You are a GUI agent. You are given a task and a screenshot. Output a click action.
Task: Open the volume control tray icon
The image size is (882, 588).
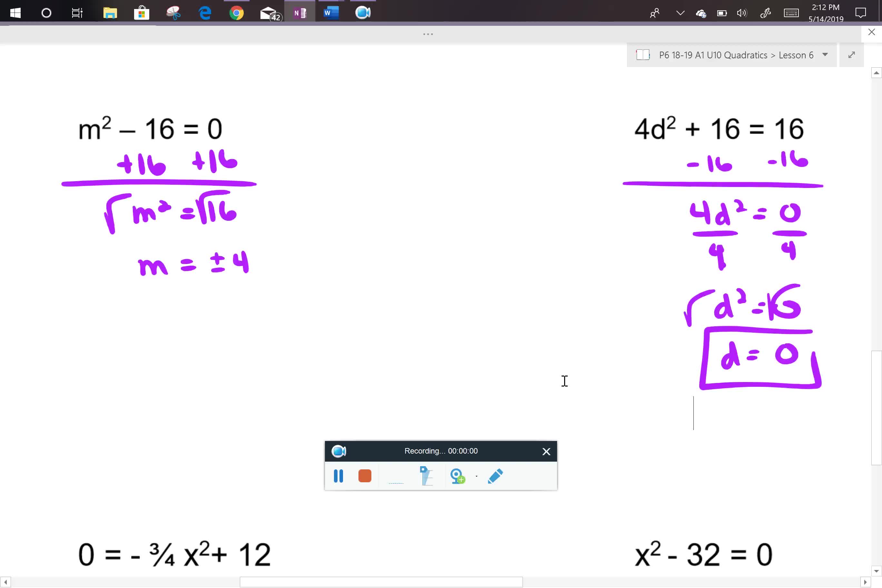(742, 14)
